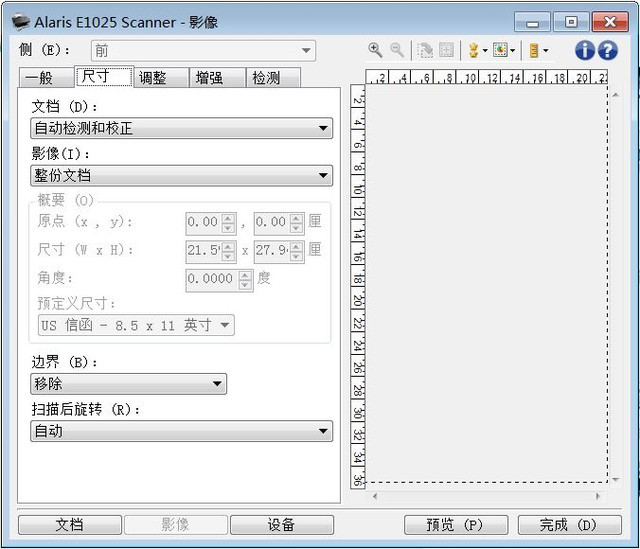Click the preview quality stars icon

(473, 51)
